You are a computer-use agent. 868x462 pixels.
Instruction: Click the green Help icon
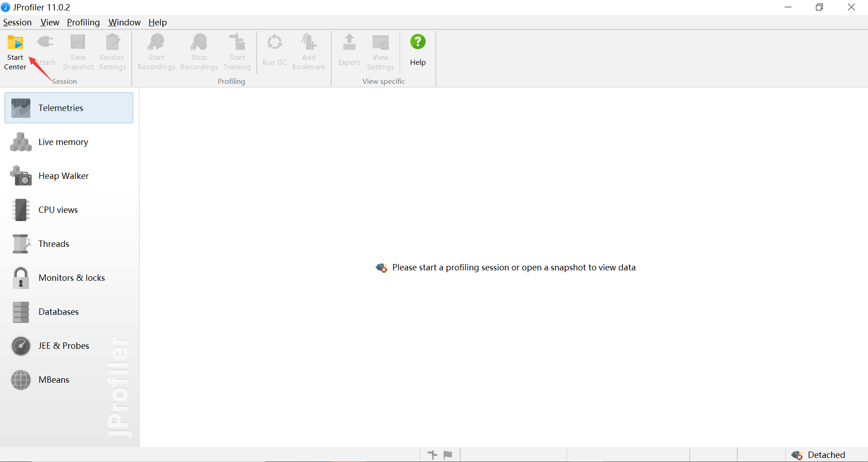coord(418,42)
